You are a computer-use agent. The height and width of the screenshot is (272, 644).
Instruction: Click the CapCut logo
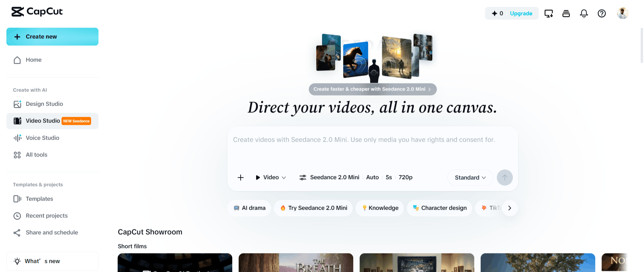(37, 12)
